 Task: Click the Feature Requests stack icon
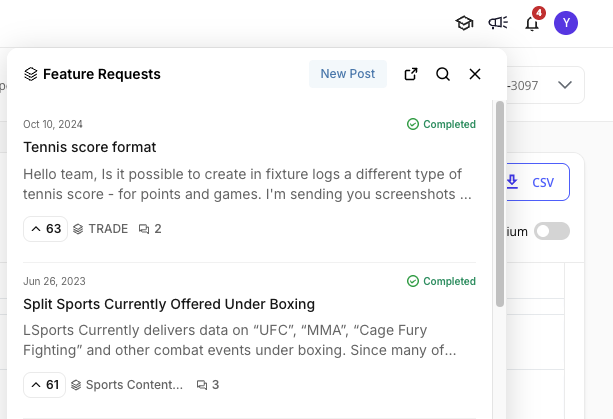click(31, 74)
